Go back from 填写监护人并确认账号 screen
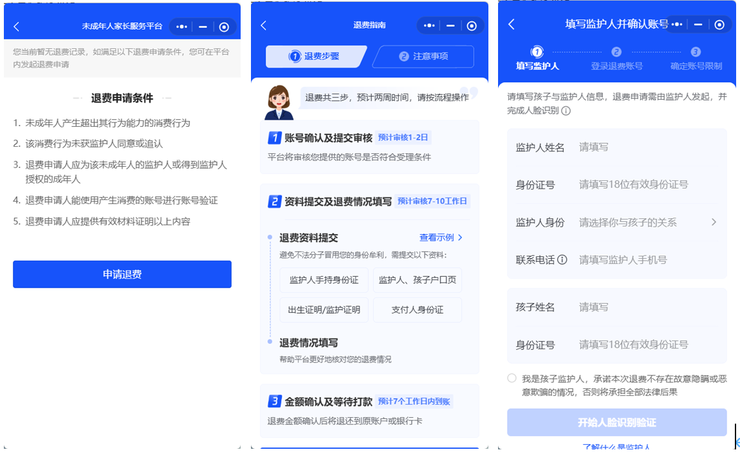Viewport: 740px width, 461px height. point(512,24)
